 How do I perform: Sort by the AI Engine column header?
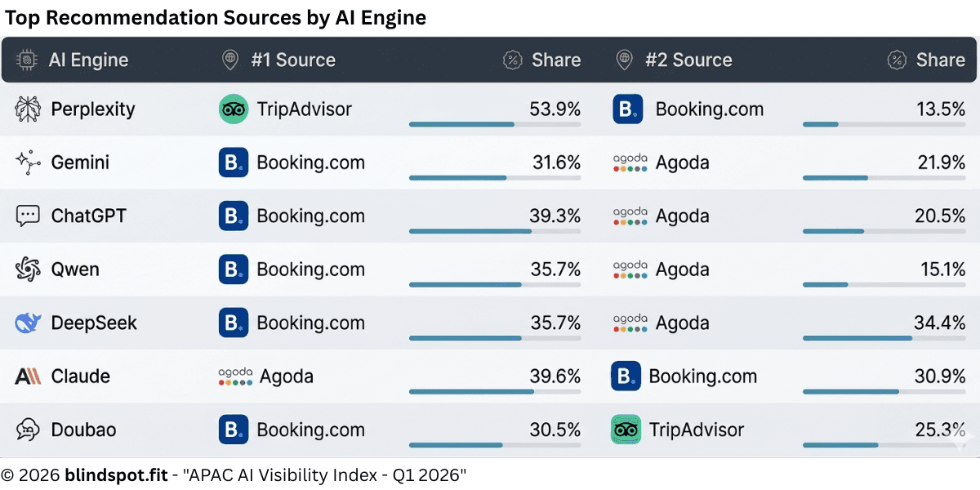point(88,60)
